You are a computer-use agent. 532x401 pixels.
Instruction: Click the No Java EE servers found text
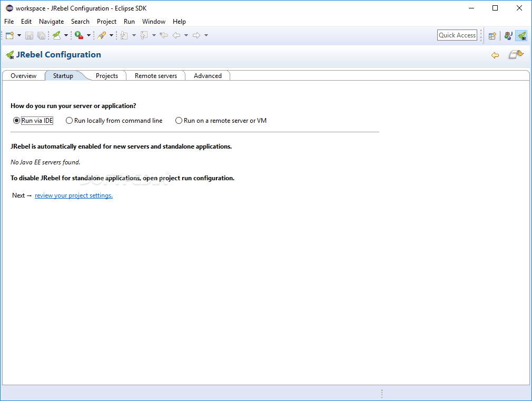(45, 162)
